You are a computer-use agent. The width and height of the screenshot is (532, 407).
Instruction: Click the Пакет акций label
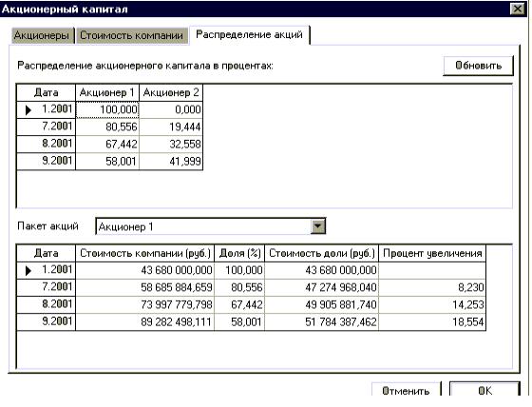click(x=47, y=226)
